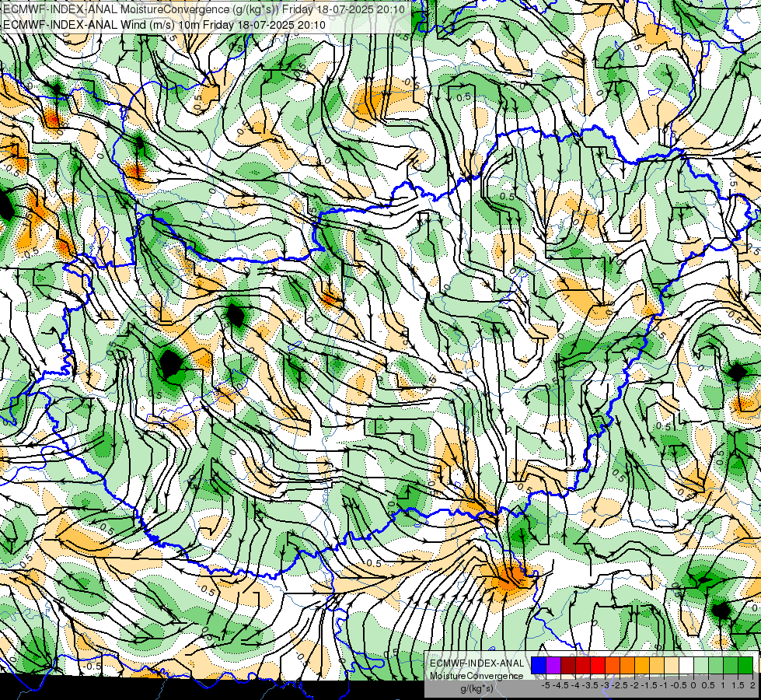Select the pale peach swatch between -1 and -0.5
This screenshot has width=761, height=700.
coord(672,665)
